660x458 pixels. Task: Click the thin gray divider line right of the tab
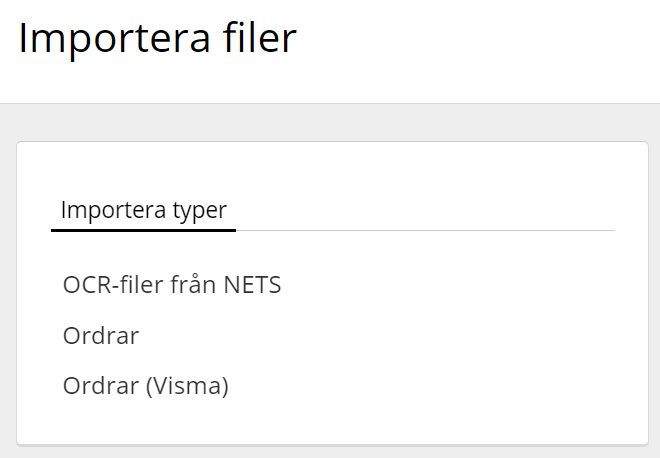[425, 230]
